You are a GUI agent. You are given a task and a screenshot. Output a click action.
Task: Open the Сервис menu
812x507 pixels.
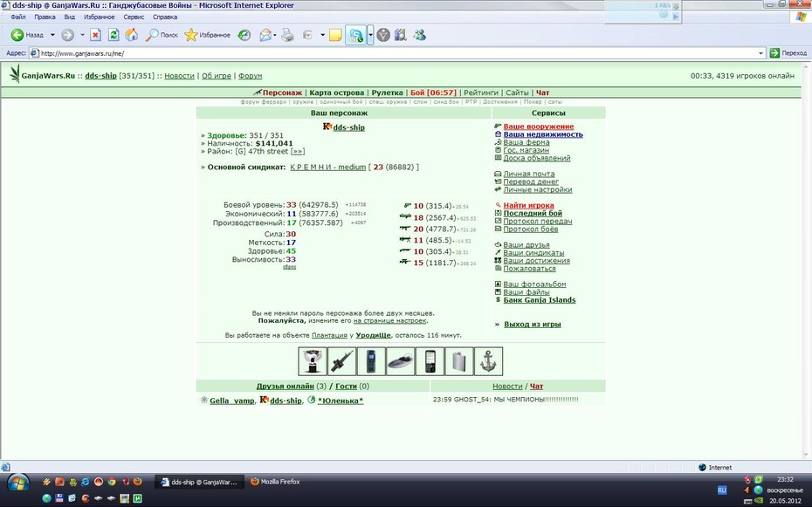pyautogui.click(x=134, y=17)
